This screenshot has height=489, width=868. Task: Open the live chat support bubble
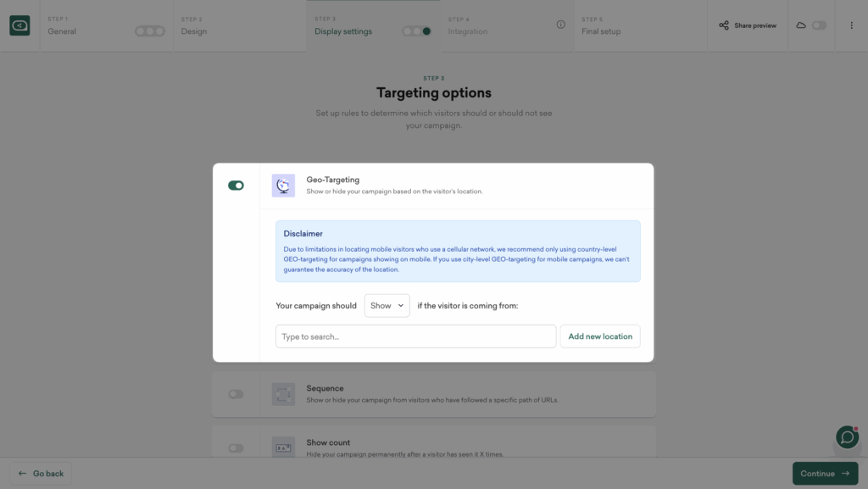pyautogui.click(x=847, y=436)
